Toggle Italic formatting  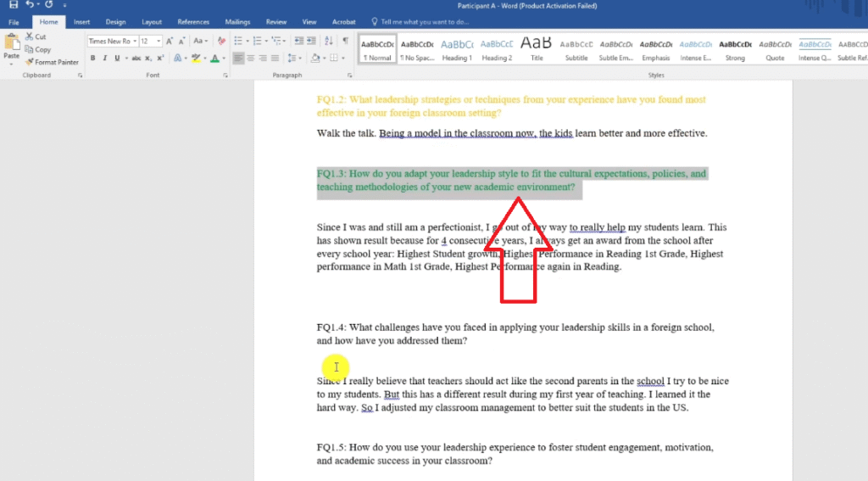coord(105,59)
